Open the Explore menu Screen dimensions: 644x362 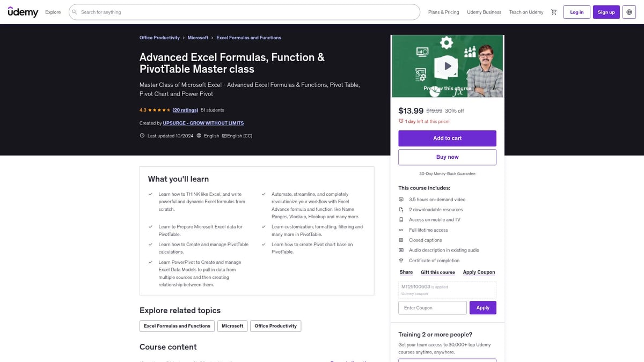53,12
